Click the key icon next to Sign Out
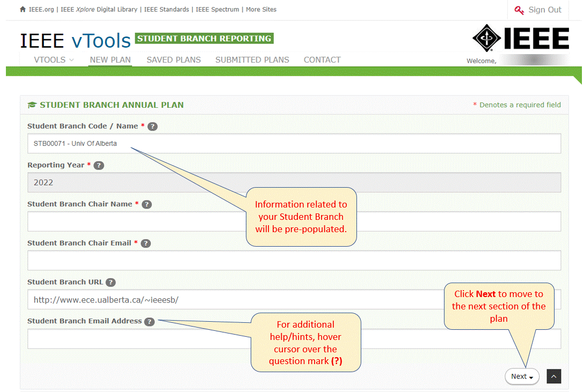The width and height of the screenshot is (583, 392). point(519,10)
